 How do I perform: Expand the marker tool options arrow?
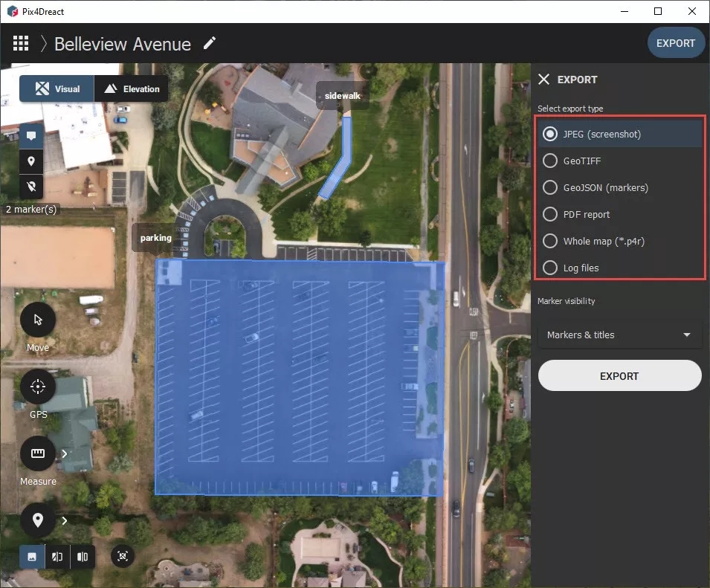coord(65,520)
